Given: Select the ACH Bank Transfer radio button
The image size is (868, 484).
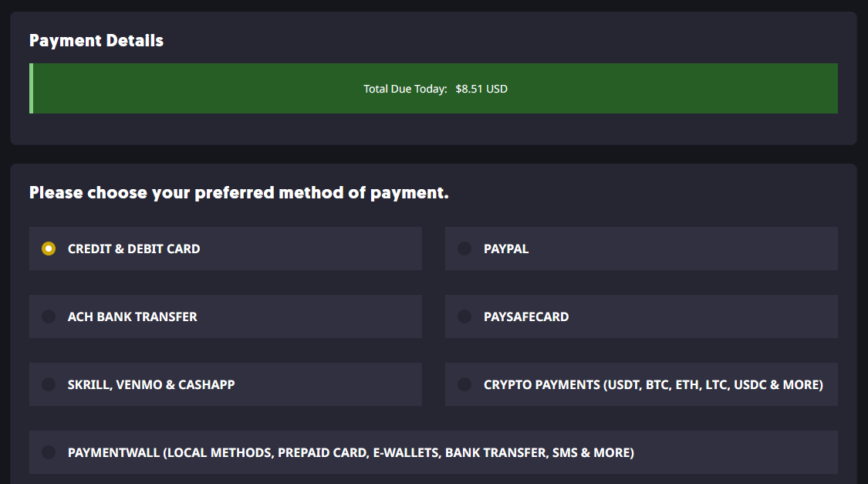Looking at the screenshot, I should click(x=49, y=316).
